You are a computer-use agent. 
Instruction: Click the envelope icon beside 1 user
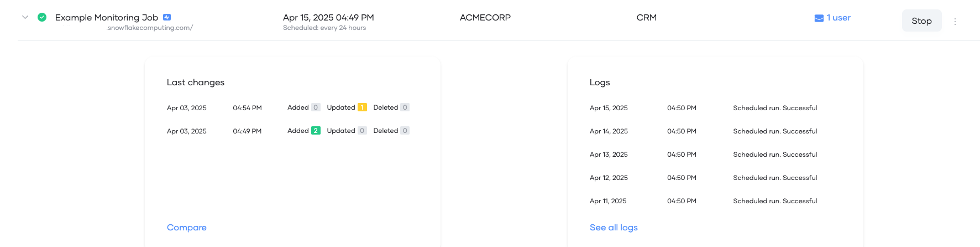click(819, 18)
